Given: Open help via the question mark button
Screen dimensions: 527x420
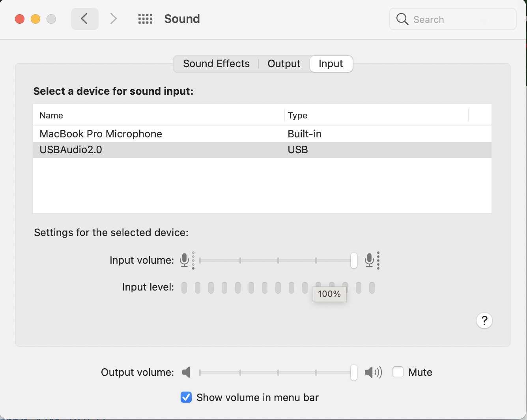Looking at the screenshot, I should (x=484, y=321).
